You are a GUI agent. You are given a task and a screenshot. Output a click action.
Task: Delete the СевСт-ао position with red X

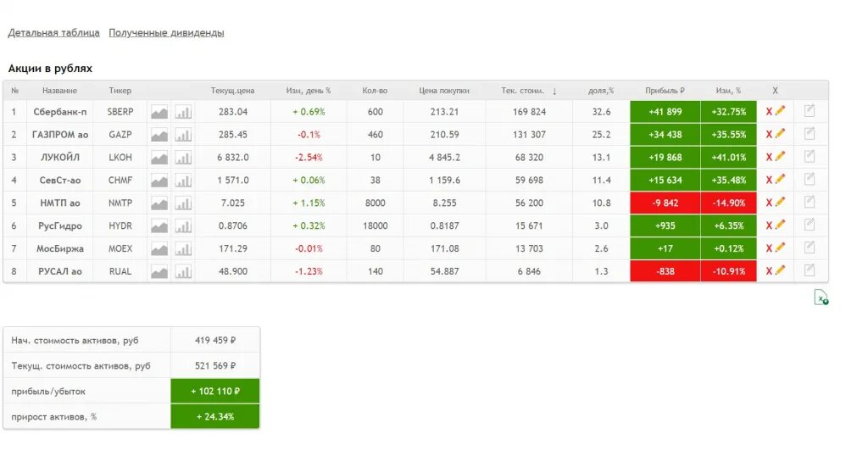(769, 180)
